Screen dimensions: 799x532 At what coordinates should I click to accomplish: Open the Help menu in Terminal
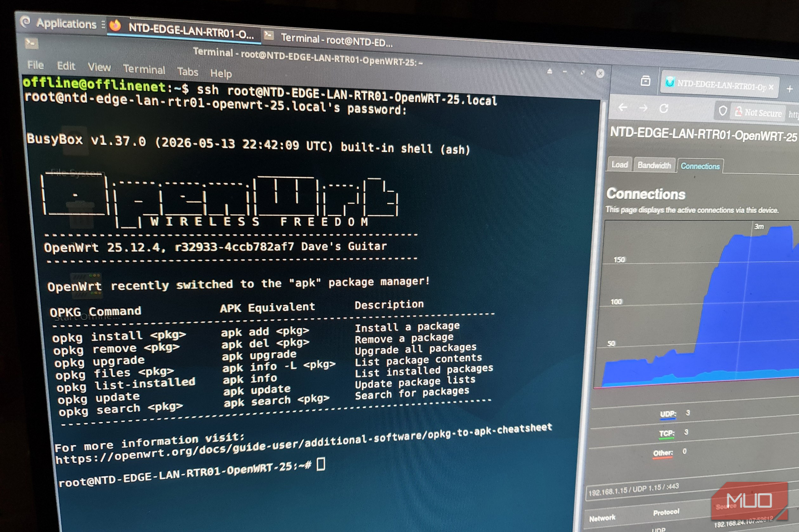click(x=221, y=73)
